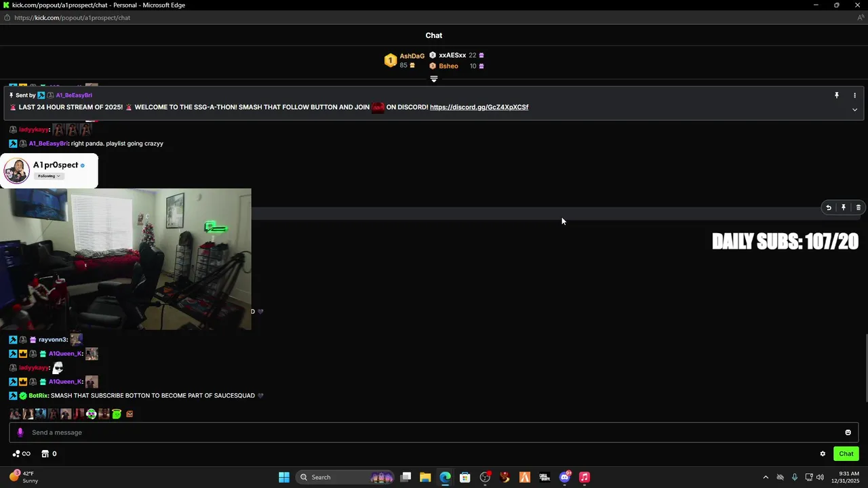The image size is (868, 488).
Task: Click BotRix verified green badge
Action: click(x=23, y=396)
